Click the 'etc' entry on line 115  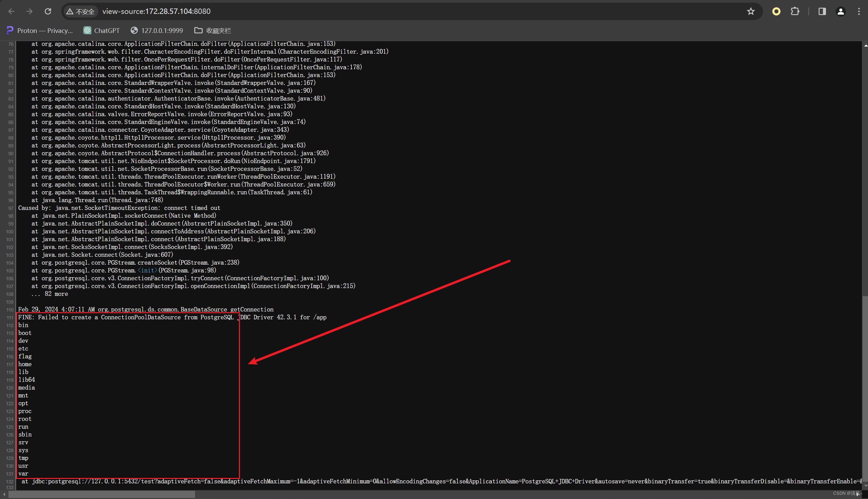coord(23,349)
